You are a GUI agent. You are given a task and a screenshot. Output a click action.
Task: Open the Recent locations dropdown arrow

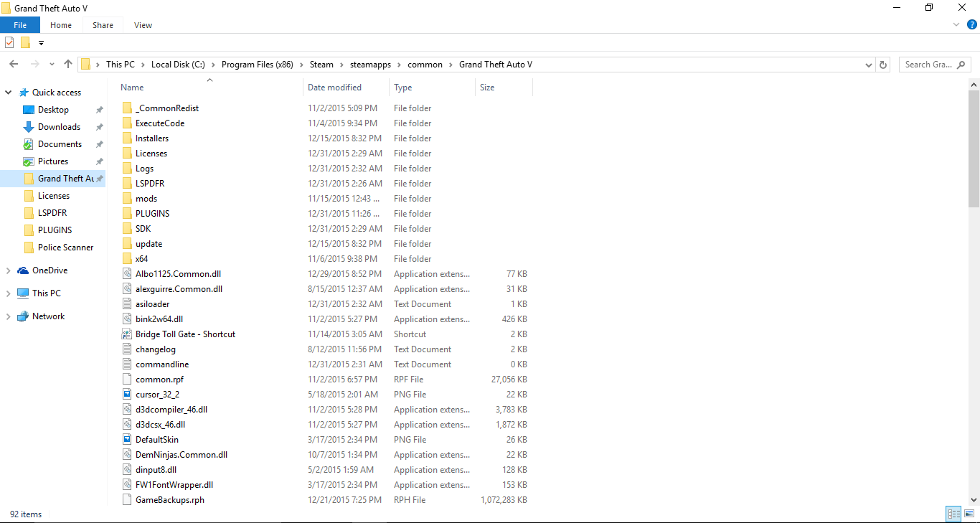pyautogui.click(x=52, y=65)
